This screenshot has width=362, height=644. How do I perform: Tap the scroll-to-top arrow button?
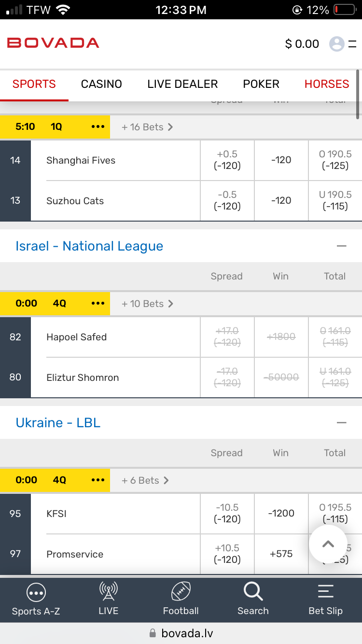pyautogui.click(x=328, y=544)
